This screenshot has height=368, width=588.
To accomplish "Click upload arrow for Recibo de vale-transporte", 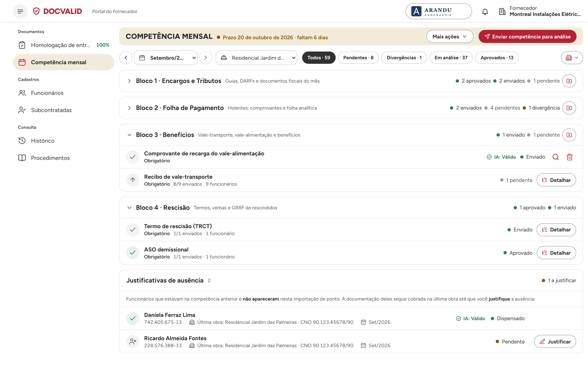I will click(133, 180).
